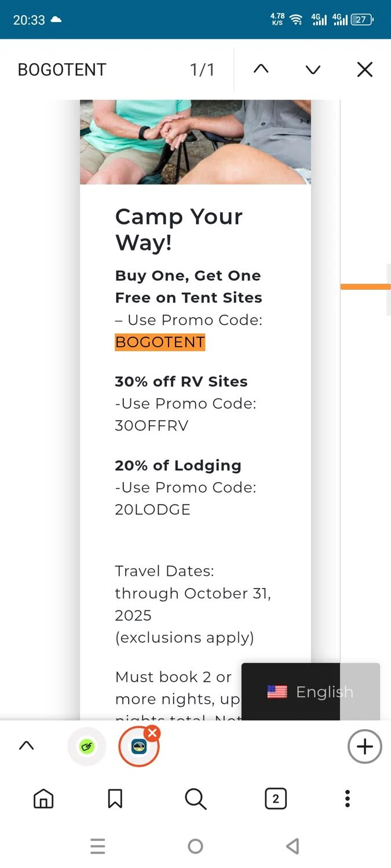Click the highlighted BOGOTENT promo code

coord(160,342)
